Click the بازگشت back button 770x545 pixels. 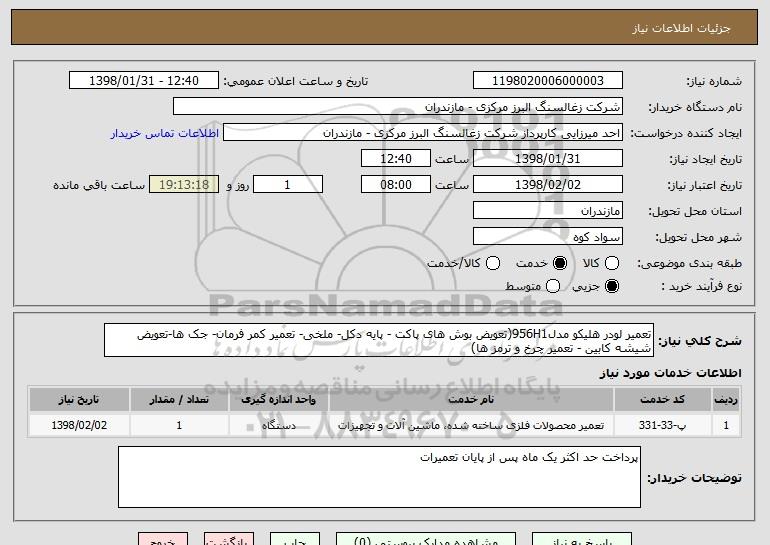pos(229,539)
